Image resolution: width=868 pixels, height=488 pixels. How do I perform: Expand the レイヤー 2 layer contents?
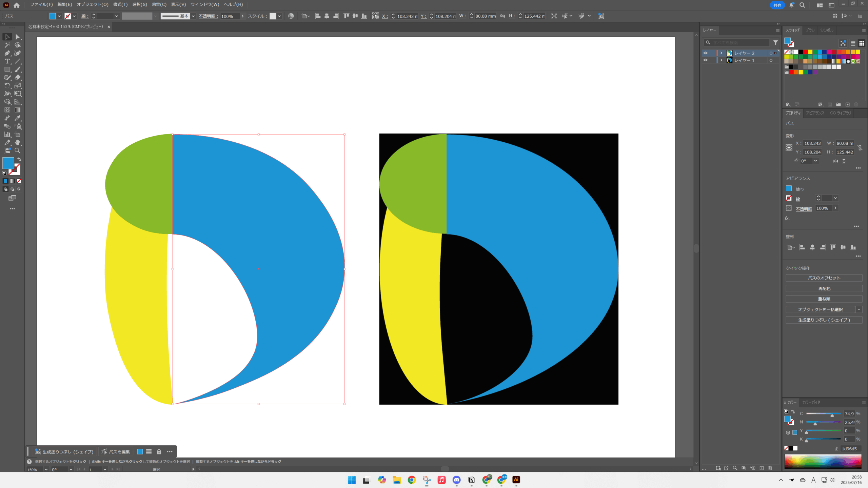click(721, 53)
